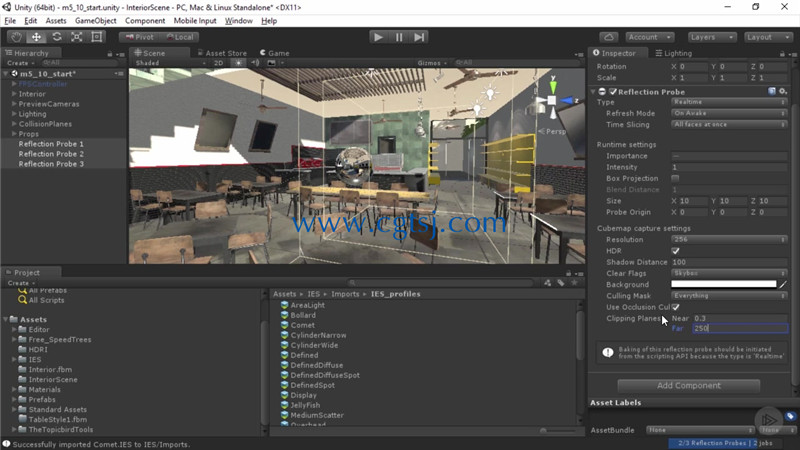The height and width of the screenshot is (450, 800).
Task: Click the scene gizmo green Y axis
Action: [553, 85]
